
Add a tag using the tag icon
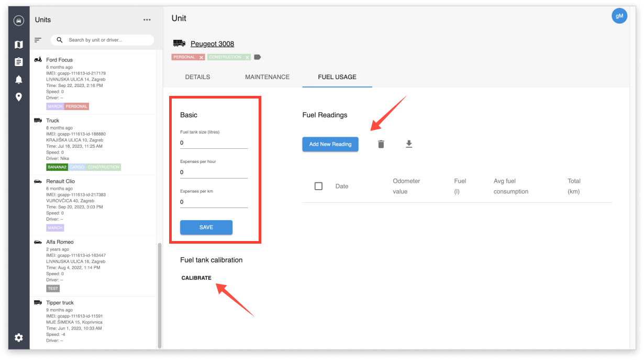tap(256, 57)
